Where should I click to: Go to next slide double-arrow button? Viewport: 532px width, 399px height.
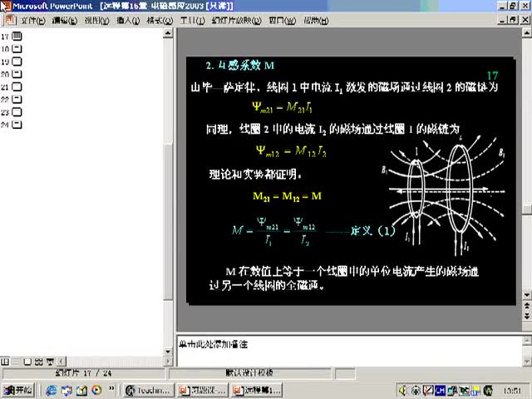click(x=526, y=316)
